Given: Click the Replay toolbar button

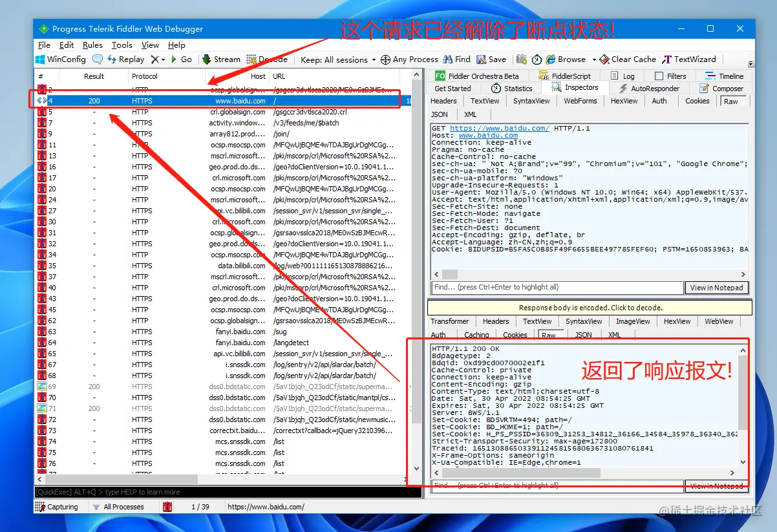Looking at the screenshot, I should (x=126, y=59).
